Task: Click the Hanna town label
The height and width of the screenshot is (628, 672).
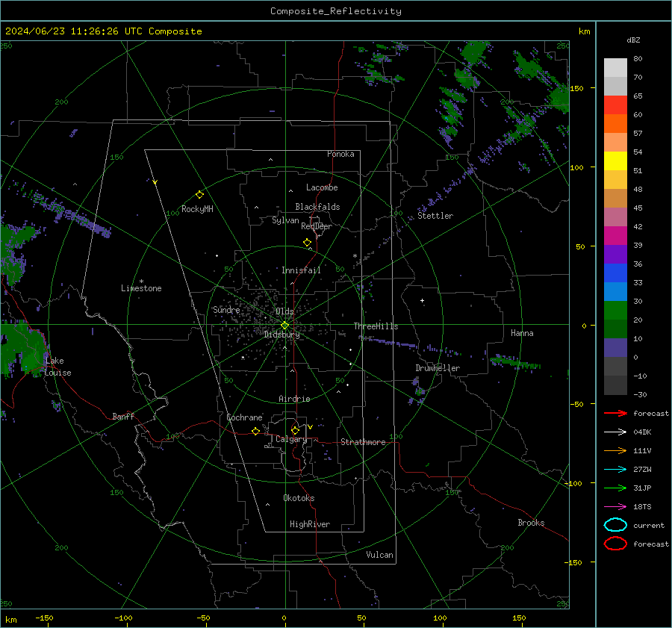Action: [x=522, y=333]
